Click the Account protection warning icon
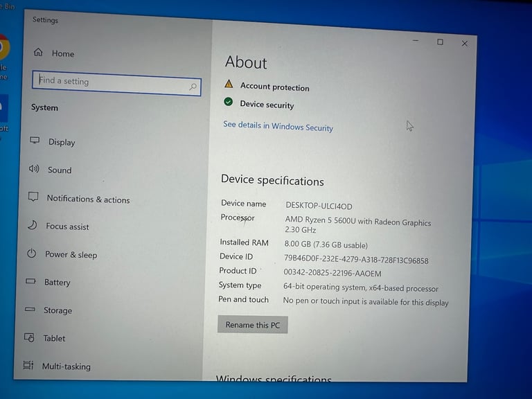The height and width of the screenshot is (399, 532). [x=229, y=84]
